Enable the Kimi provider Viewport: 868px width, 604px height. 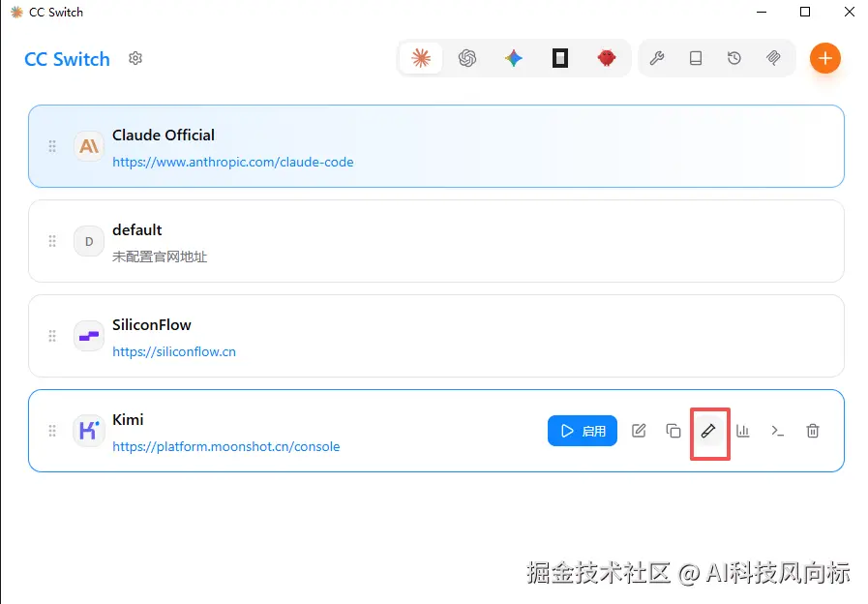582,431
